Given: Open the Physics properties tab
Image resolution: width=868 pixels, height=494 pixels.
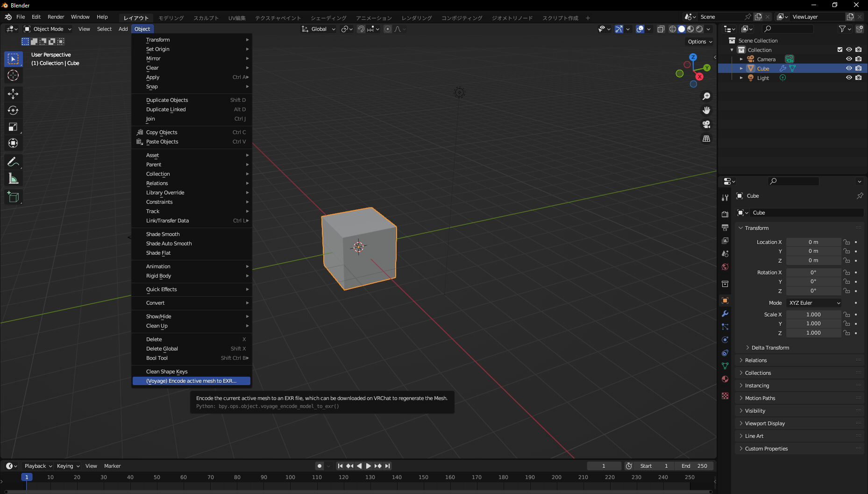Looking at the screenshot, I should (x=725, y=340).
